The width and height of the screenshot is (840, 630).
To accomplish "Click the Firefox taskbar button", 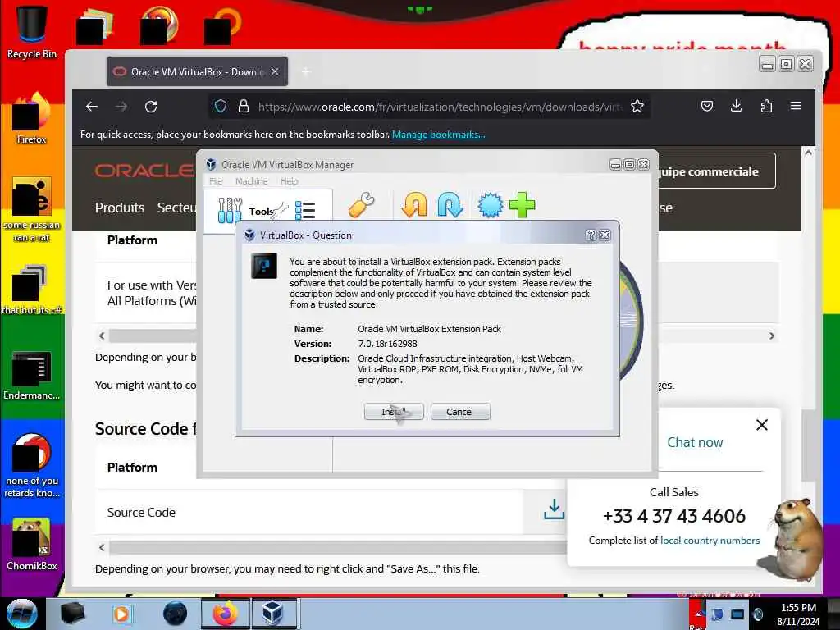I will [225, 614].
